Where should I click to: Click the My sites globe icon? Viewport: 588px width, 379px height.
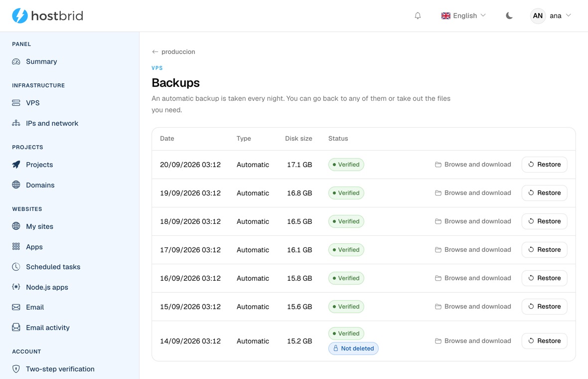16,226
